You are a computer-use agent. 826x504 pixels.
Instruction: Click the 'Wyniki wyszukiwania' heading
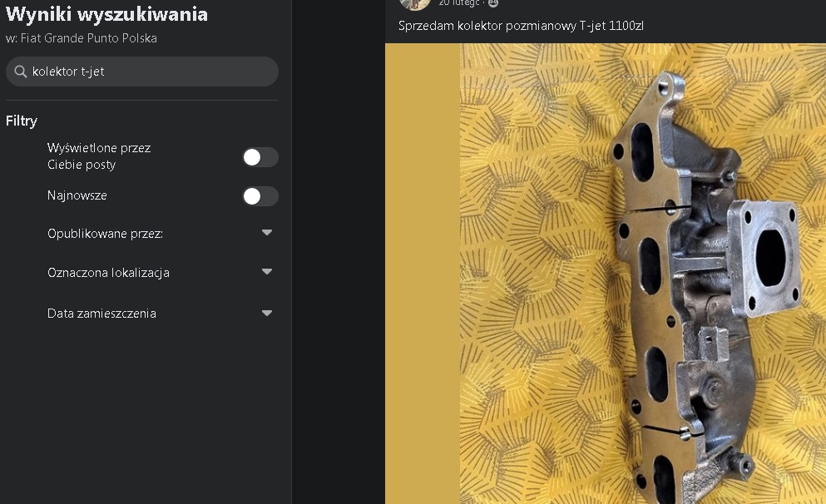[x=106, y=14]
